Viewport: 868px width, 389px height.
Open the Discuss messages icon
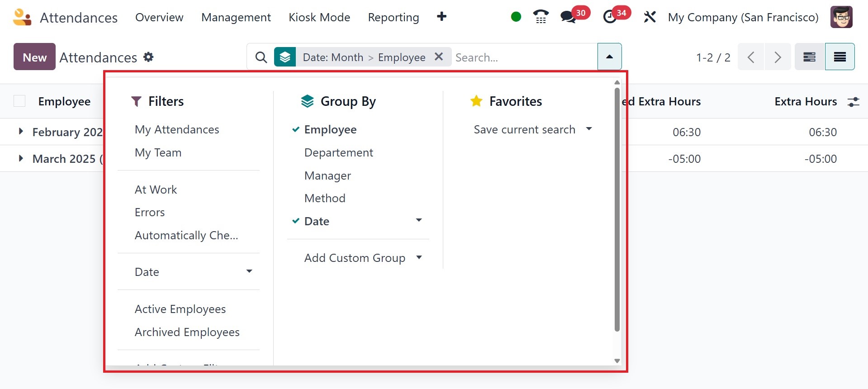point(568,17)
